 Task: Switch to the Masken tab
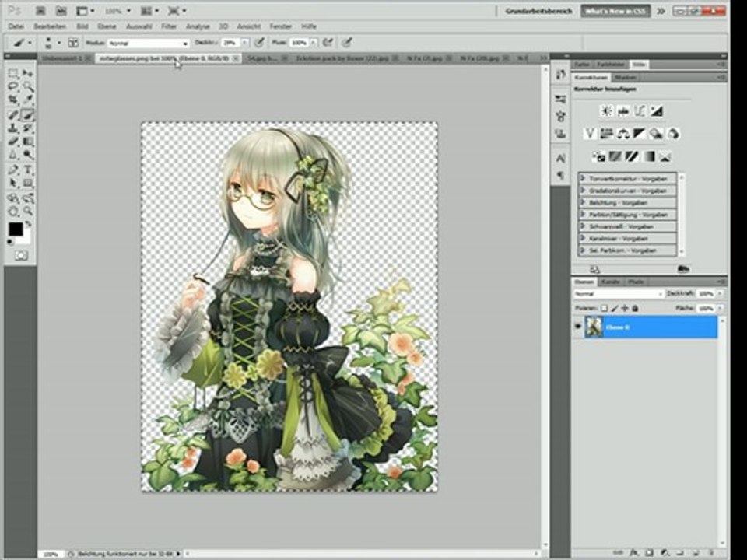(x=625, y=77)
